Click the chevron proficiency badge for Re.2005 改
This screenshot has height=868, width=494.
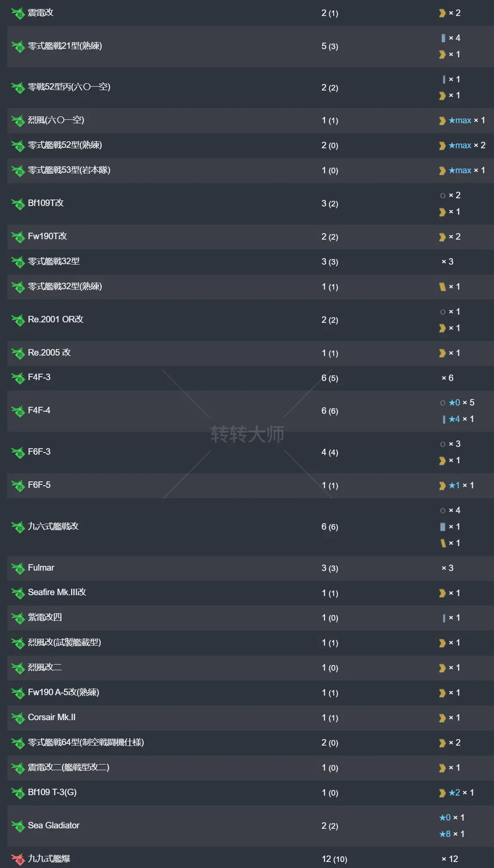coord(442,353)
